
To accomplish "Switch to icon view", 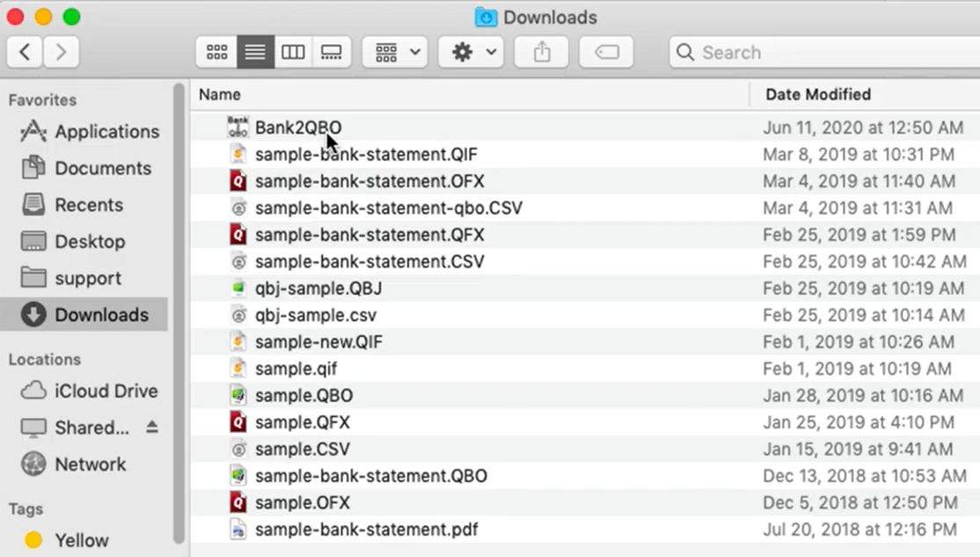I will click(x=217, y=52).
